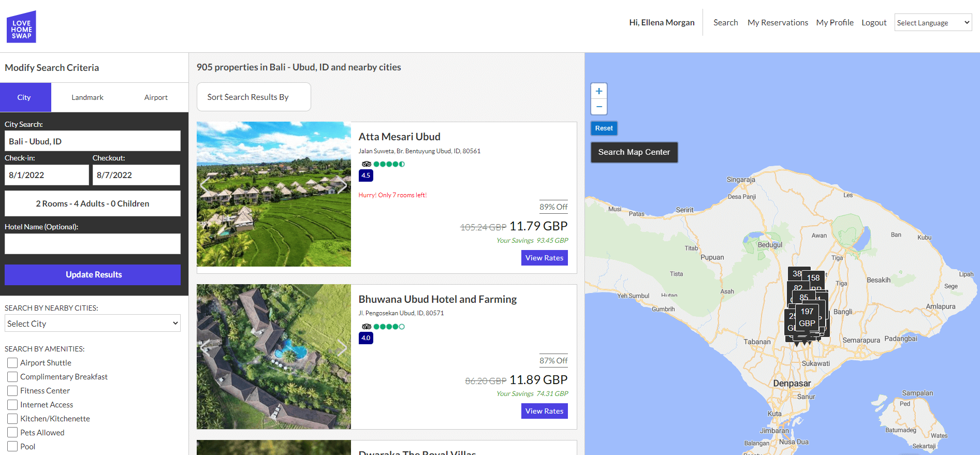This screenshot has height=455, width=980.
Task: Click the 89% Off discount label
Action: (553, 207)
